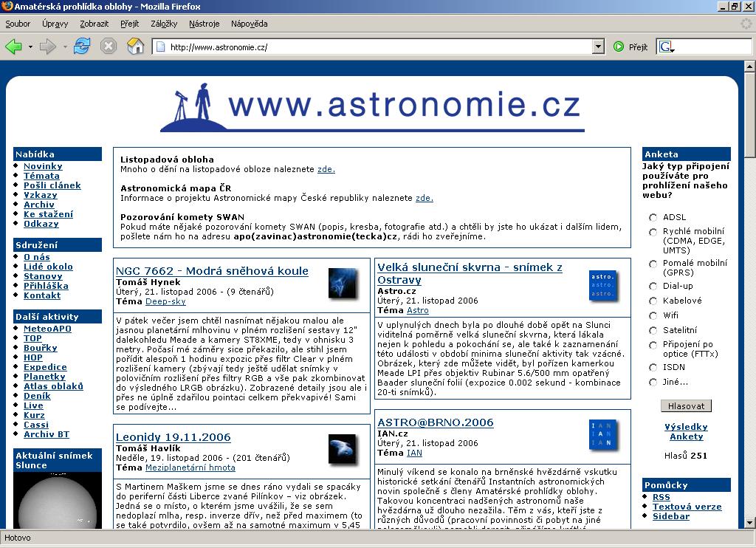Open the Novinky sidebar link
This screenshot has height=548, width=756.
43,166
